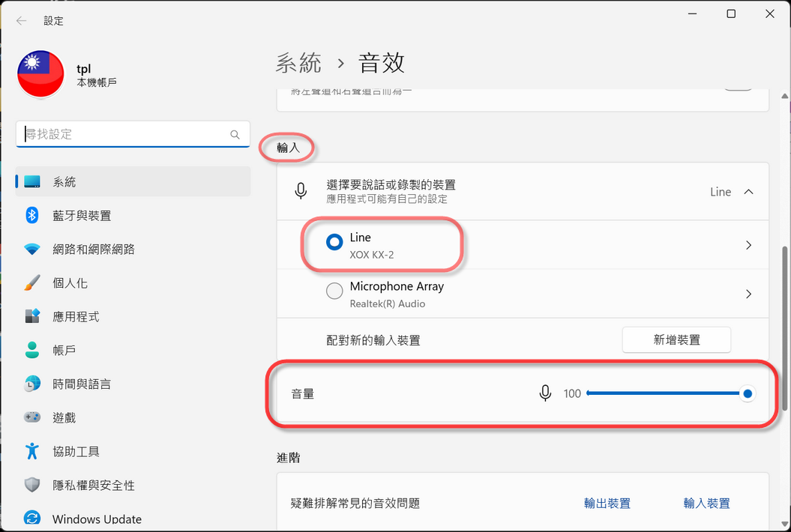Open 時間與語言 settings page
The height and width of the screenshot is (532, 791).
click(82, 384)
